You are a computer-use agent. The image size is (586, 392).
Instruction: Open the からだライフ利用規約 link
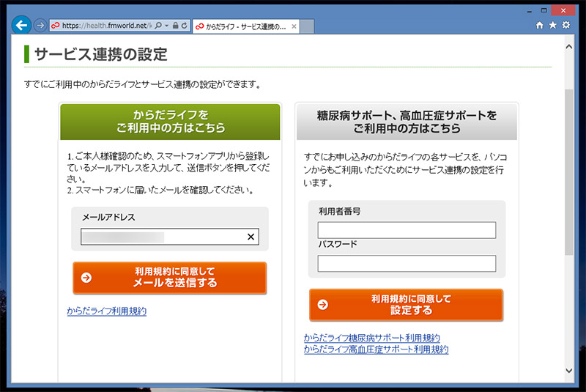click(x=106, y=311)
